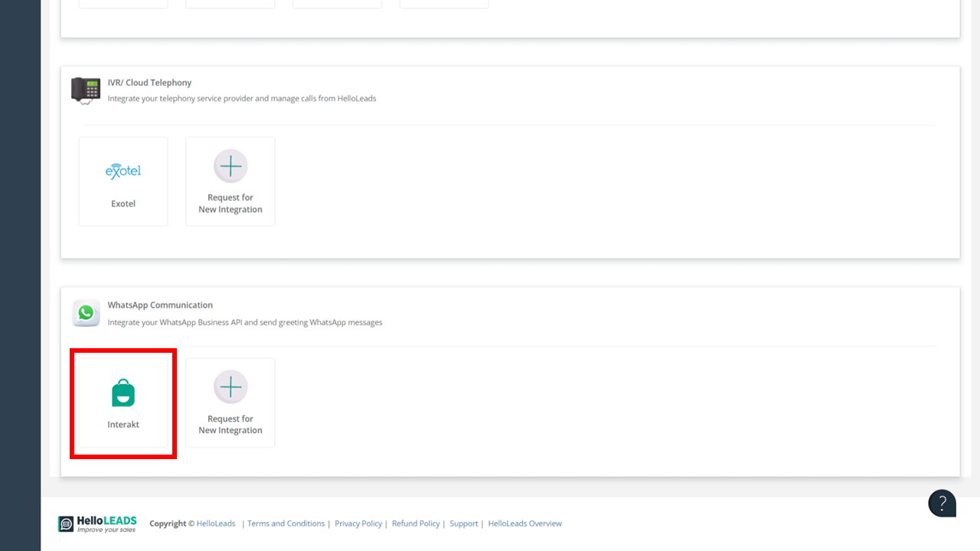This screenshot has height=551, width=980.
Task: Open the HelloLeads copyright link
Action: [x=216, y=523]
